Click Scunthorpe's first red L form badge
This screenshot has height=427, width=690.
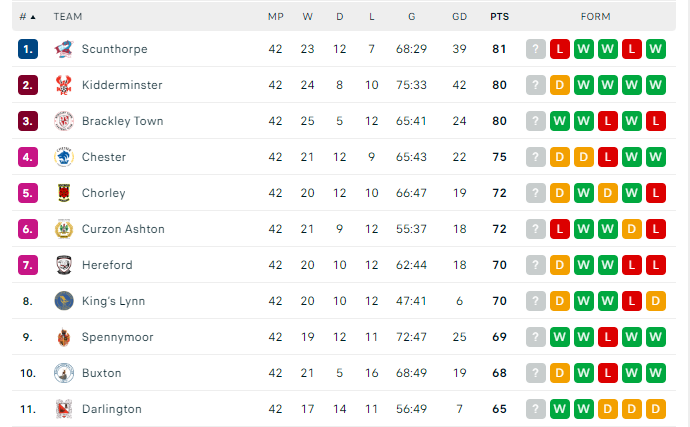[560, 49]
